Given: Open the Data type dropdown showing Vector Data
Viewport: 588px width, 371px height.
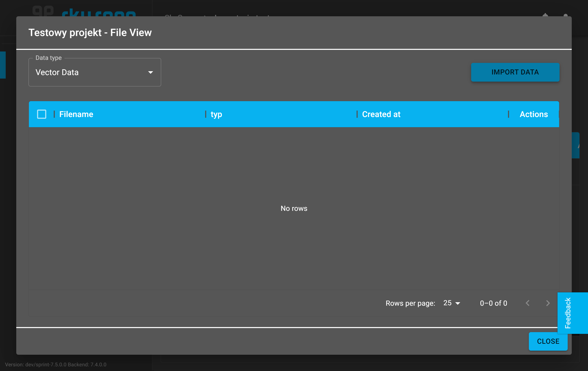Looking at the screenshot, I should tap(95, 72).
